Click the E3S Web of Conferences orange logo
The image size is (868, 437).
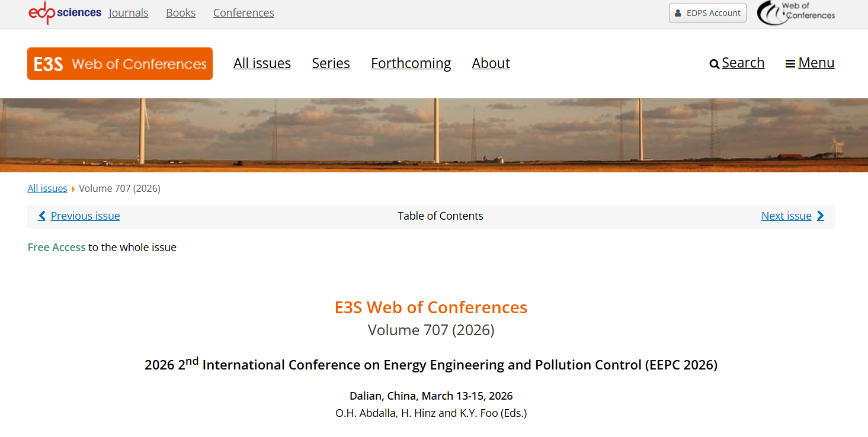point(120,63)
